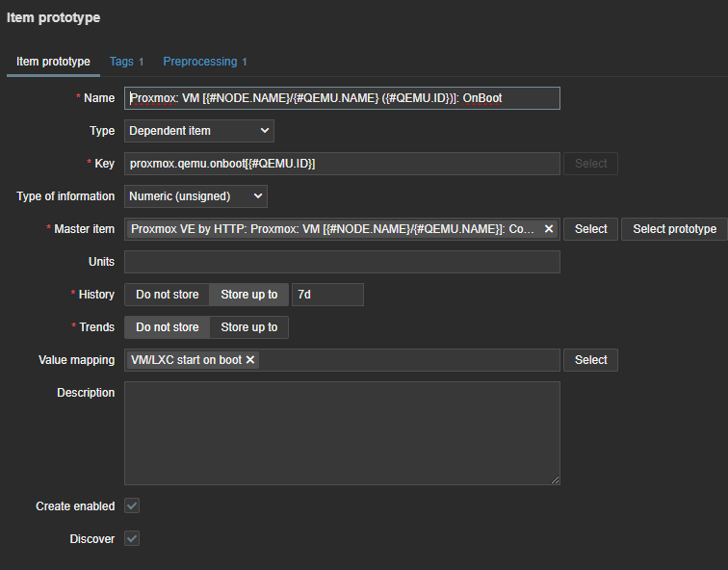
Task: Open the Type dropdown (Dependent item)
Action: (198, 131)
